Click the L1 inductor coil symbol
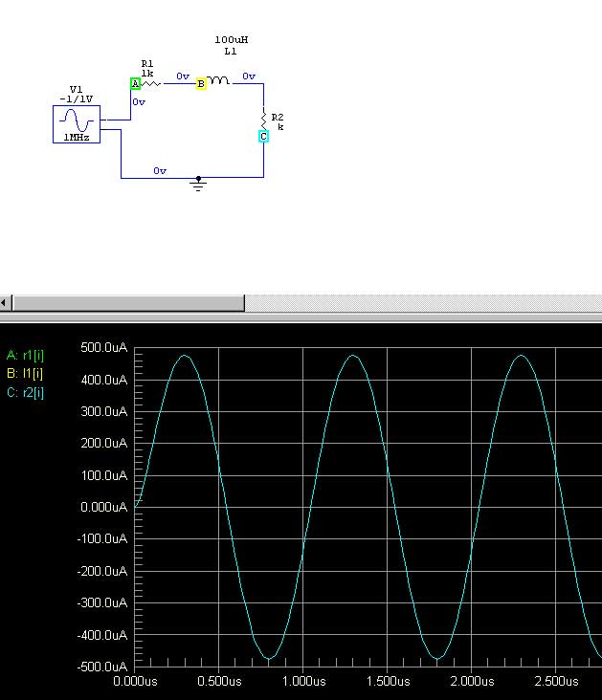The height and width of the screenshot is (700, 602). point(218,82)
